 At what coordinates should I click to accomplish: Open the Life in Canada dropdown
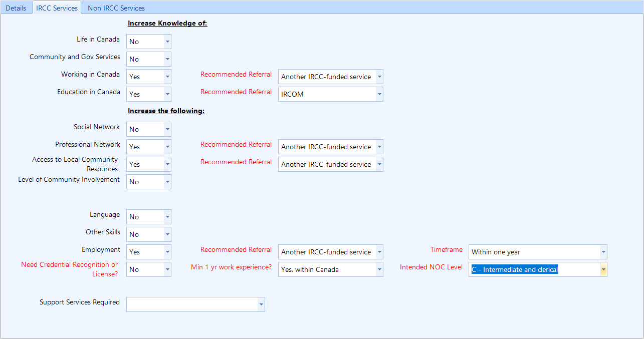pos(167,42)
